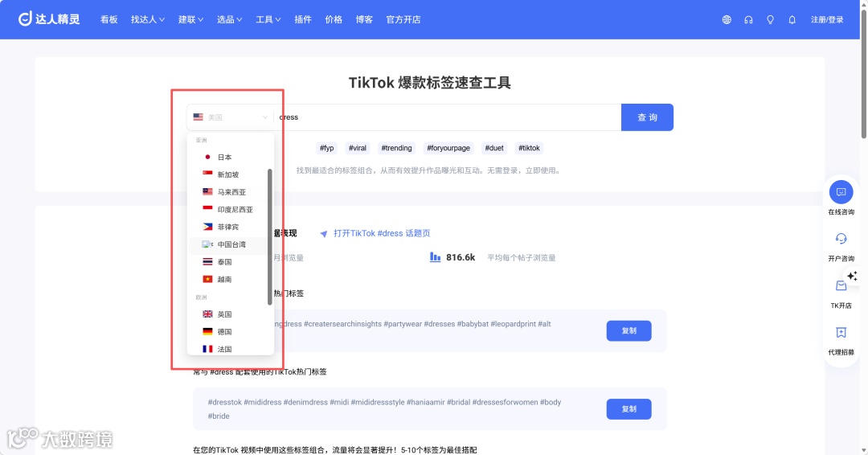Open the 官方开店 nav item
Viewport: 868px width, 455px height.
click(x=403, y=19)
